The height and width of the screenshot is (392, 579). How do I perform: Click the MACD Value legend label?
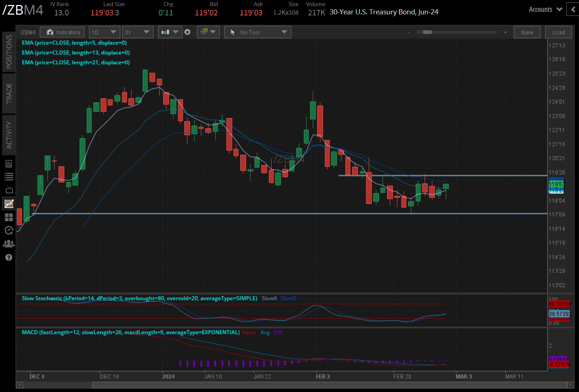click(x=249, y=332)
